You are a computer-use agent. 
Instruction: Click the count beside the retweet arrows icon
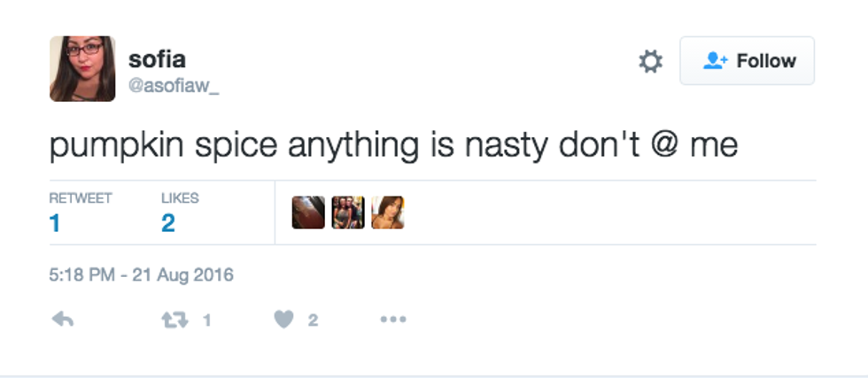point(206,320)
